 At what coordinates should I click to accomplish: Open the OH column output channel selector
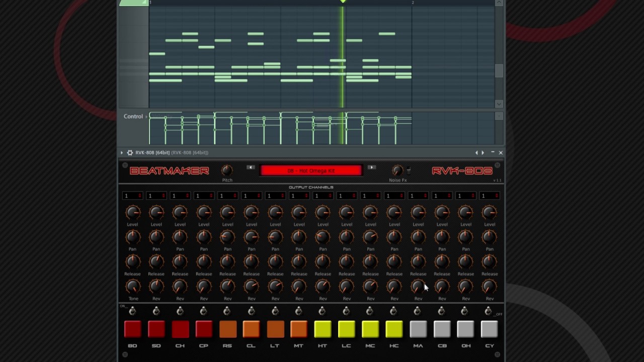coord(465,196)
